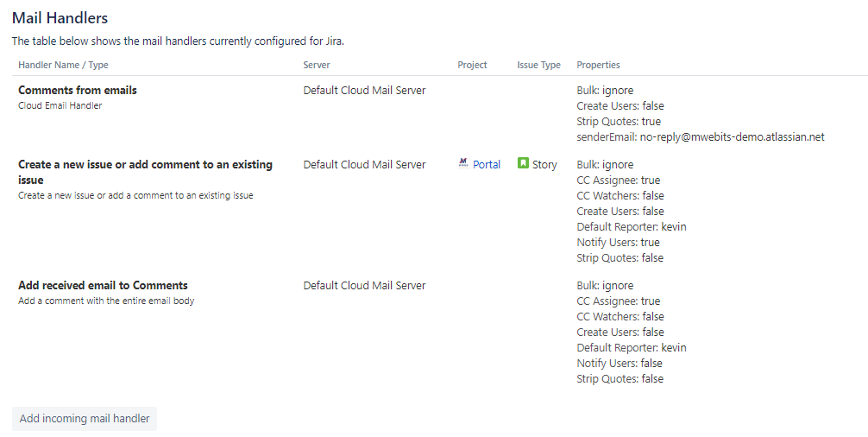Select the Mail Handlers heading
868x437 pixels.
pyautogui.click(x=60, y=18)
